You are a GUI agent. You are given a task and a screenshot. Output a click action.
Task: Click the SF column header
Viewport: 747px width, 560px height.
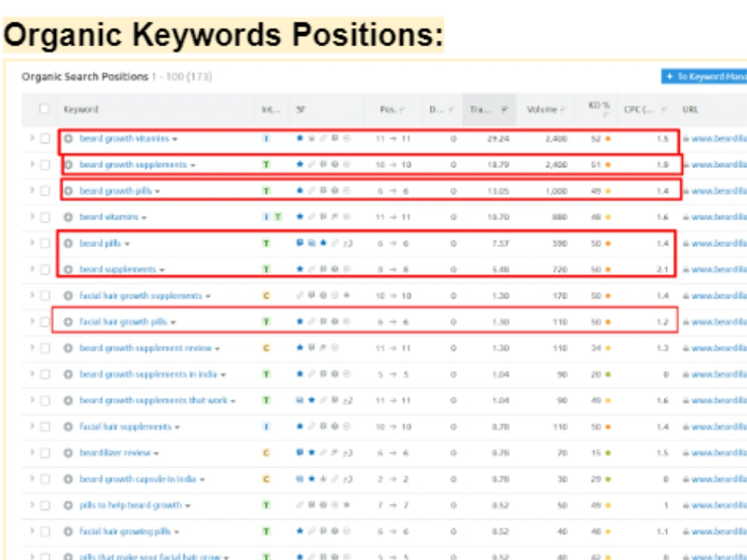point(300,110)
